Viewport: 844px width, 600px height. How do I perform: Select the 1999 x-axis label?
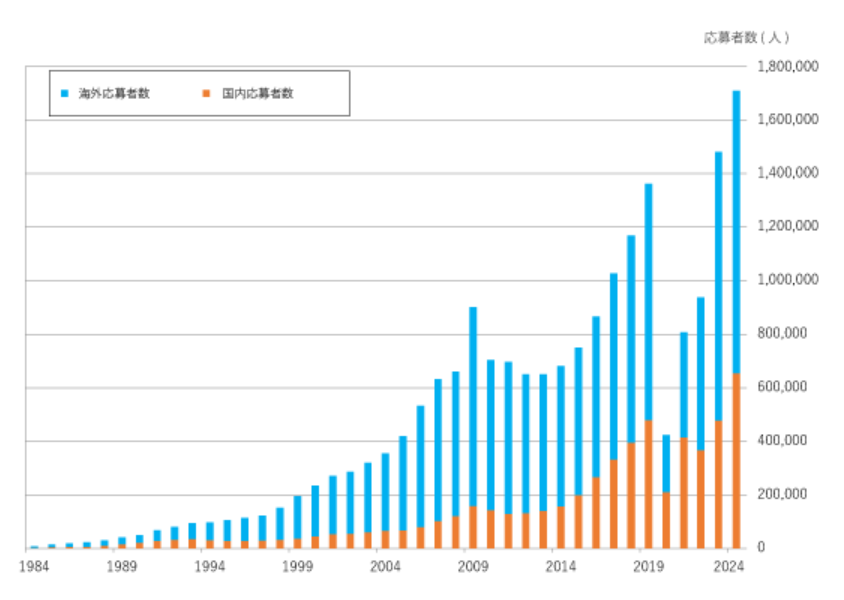tap(297, 566)
